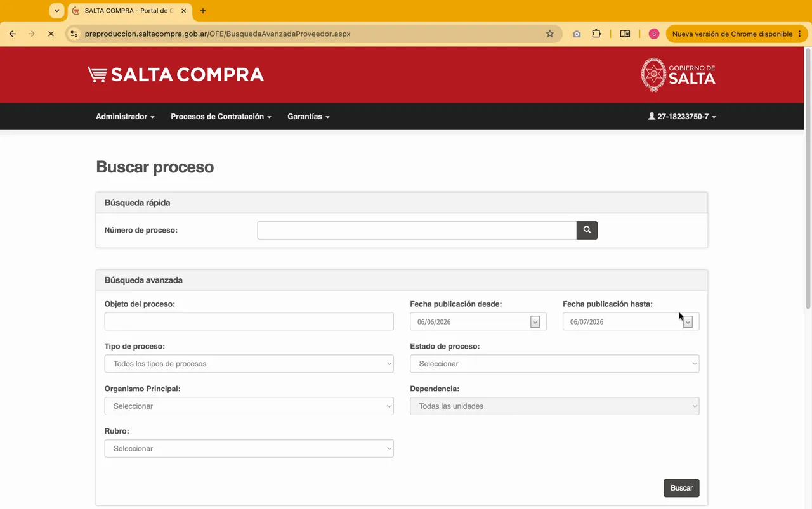Expand the Organismo Principal dropdown
The height and width of the screenshot is (509, 812).
(249, 406)
